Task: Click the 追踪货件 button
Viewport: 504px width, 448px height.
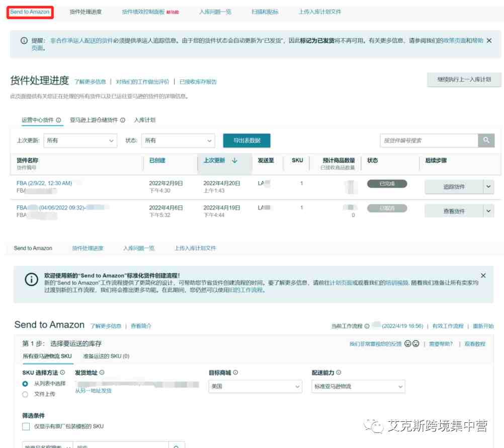Action: coord(454,187)
